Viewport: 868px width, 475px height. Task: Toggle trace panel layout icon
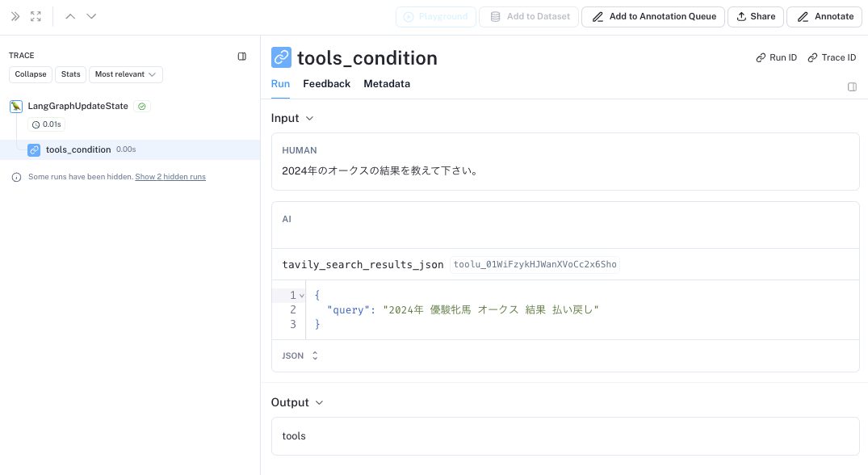point(242,57)
